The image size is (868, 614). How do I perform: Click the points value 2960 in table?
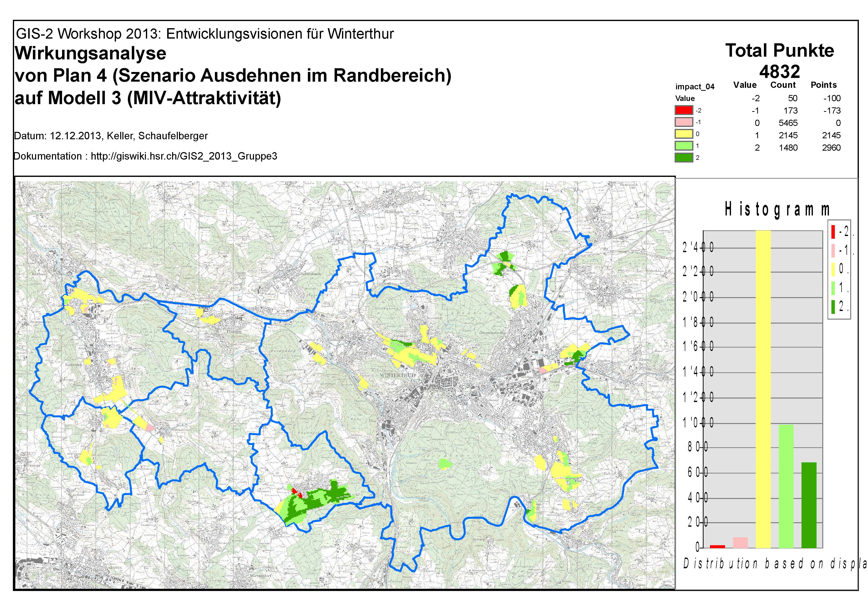coord(831,147)
